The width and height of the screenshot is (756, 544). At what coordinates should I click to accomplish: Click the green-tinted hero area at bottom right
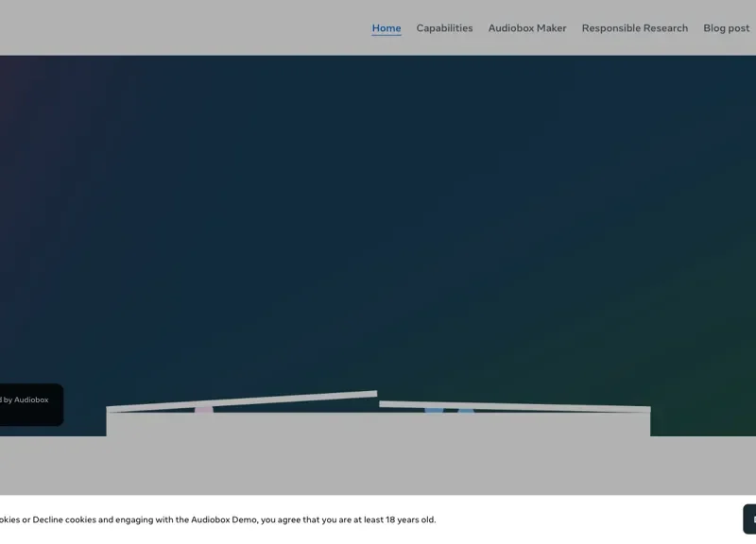click(x=709, y=397)
